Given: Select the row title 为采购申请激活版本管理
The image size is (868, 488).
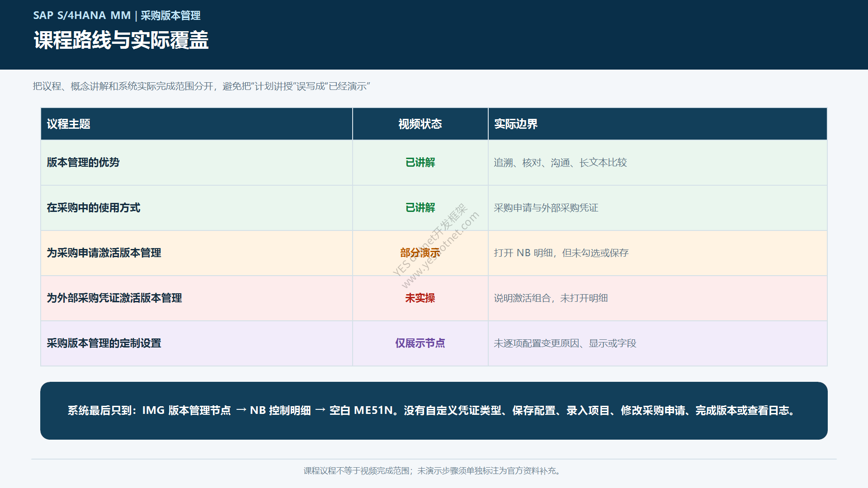Looking at the screenshot, I should click(x=104, y=253).
